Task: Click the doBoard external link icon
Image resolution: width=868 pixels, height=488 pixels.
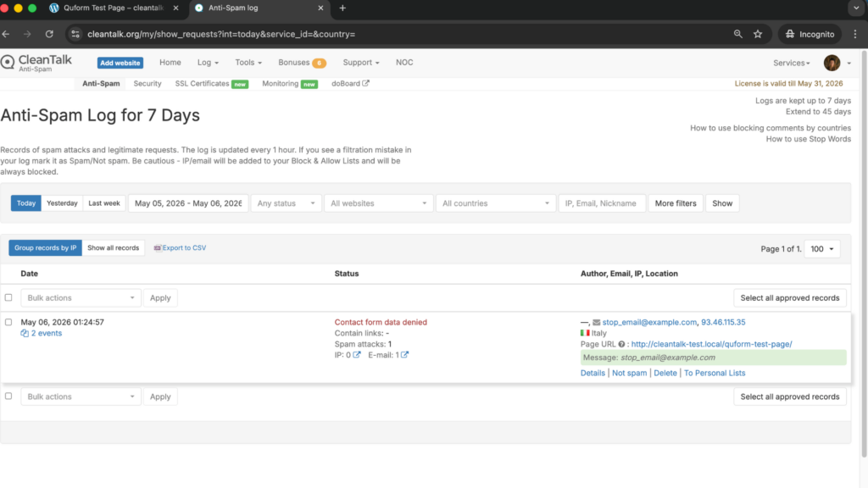Action: [366, 83]
